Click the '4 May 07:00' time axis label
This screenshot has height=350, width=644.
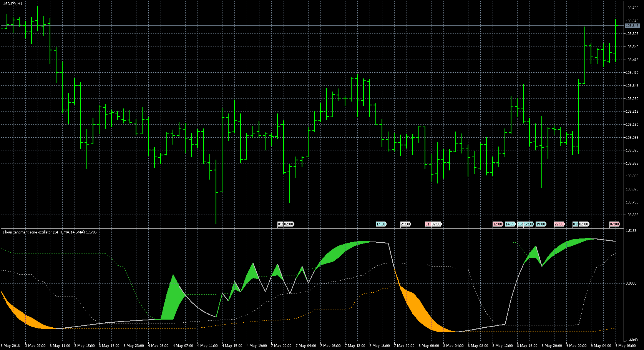coord(183,346)
